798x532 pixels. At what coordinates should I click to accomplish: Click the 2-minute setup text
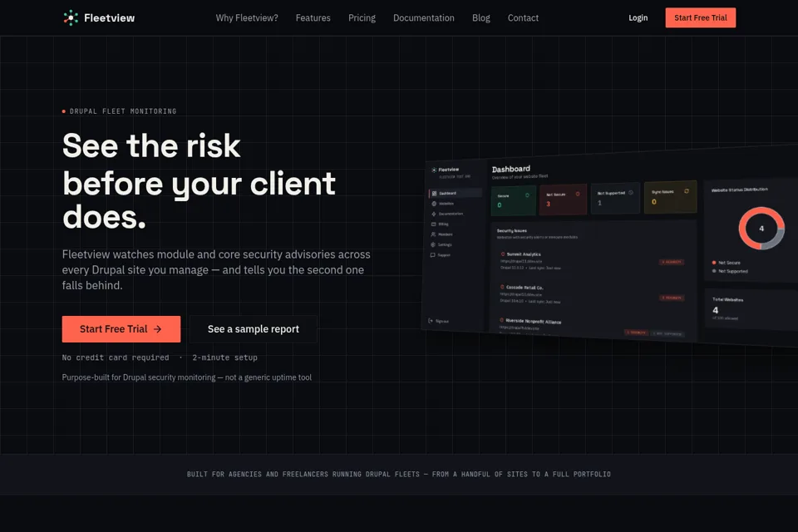(x=225, y=357)
